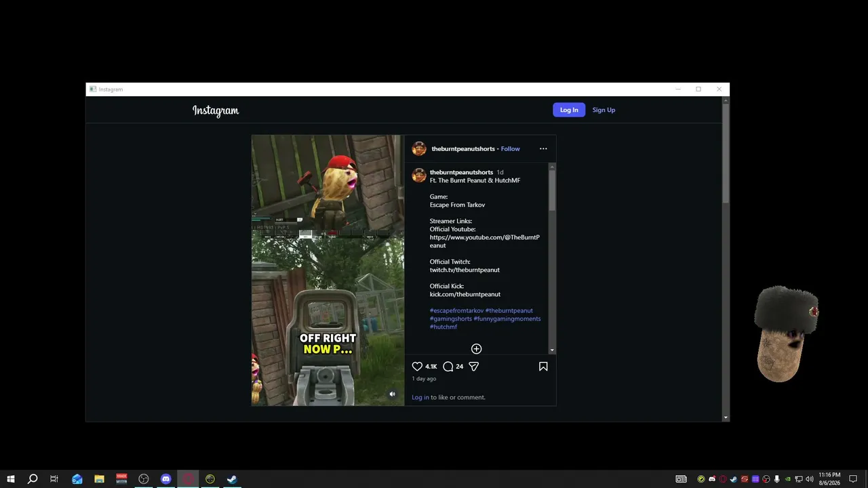868x488 pixels.
Task: Open Steam from the taskbar
Action: click(x=232, y=479)
